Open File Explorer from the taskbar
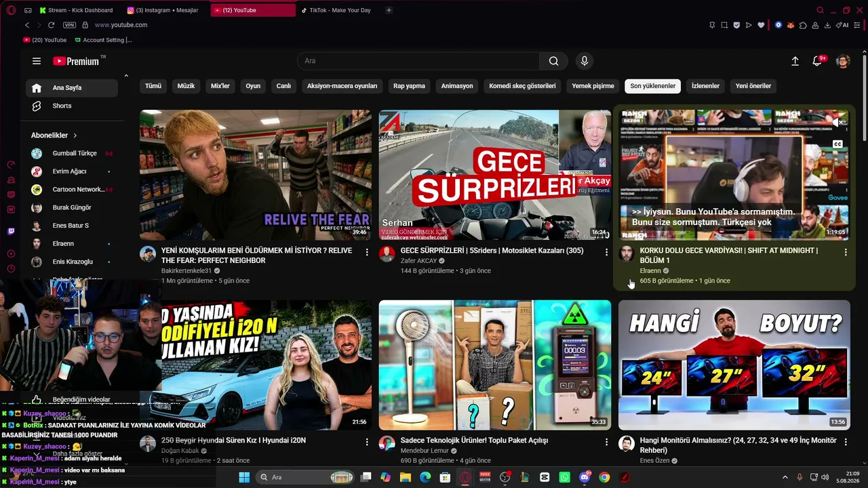Viewport: 868px width, 488px height. point(405,477)
